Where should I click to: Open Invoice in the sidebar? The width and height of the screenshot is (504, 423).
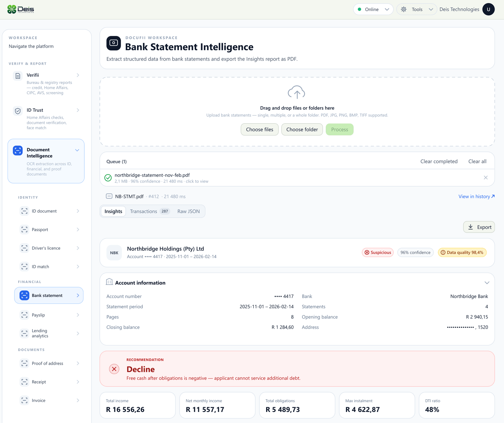click(49, 400)
